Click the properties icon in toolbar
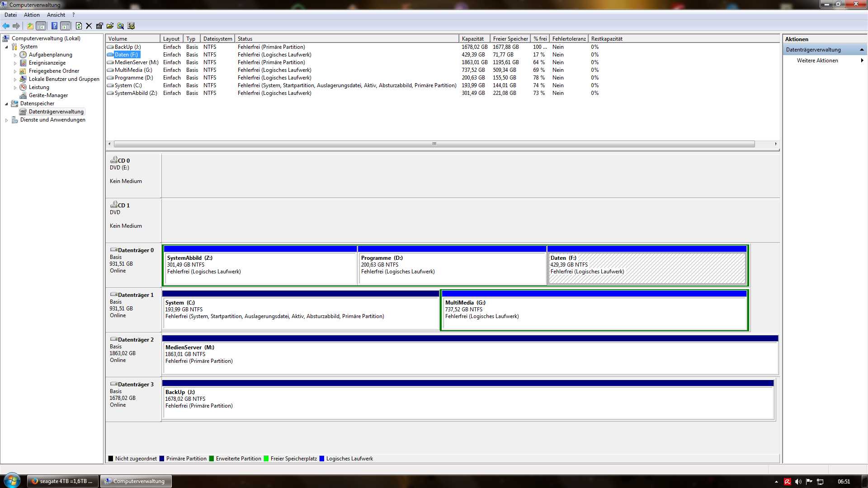The width and height of the screenshot is (868, 488). [99, 26]
